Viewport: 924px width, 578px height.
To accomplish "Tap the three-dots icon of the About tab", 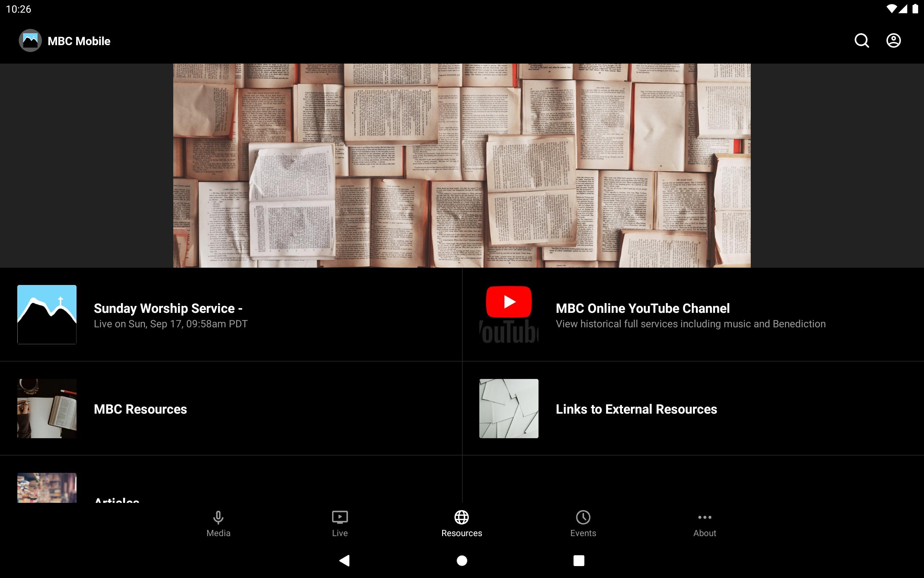I will click(705, 517).
